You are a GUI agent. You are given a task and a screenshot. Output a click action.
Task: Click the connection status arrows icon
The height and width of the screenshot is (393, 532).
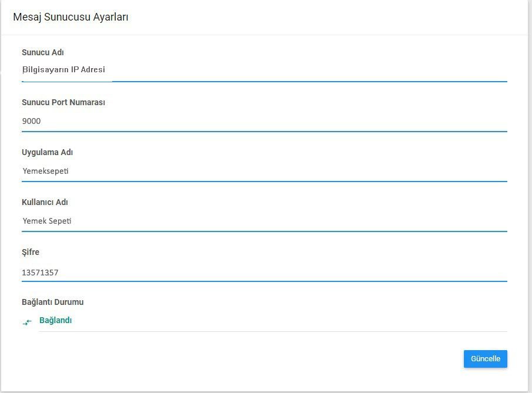(x=26, y=323)
